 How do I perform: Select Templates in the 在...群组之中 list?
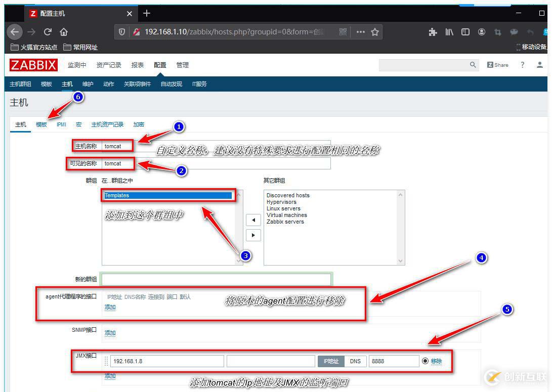pos(168,196)
